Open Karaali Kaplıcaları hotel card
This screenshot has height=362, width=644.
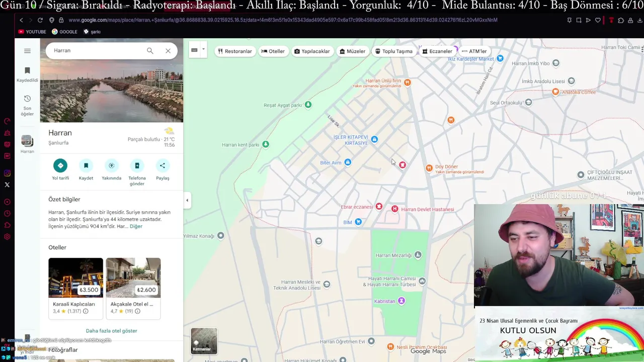click(75, 288)
